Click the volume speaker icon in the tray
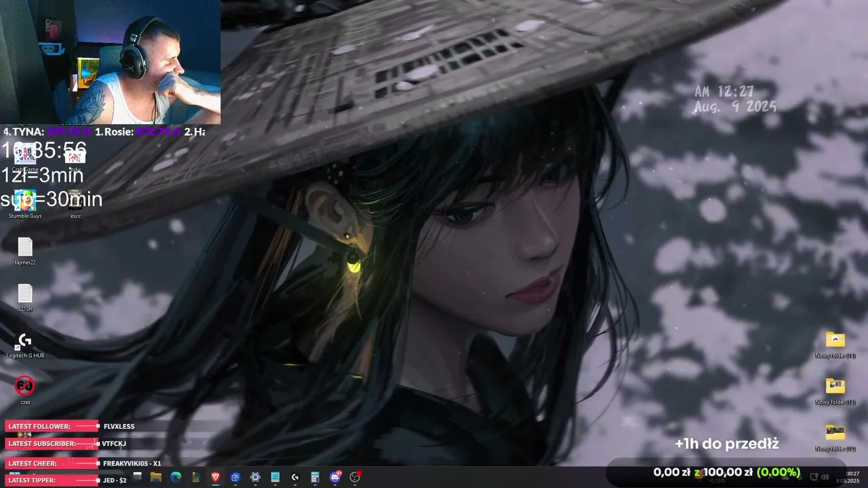The width and height of the screenshot is (868, 488). [827, 477]
